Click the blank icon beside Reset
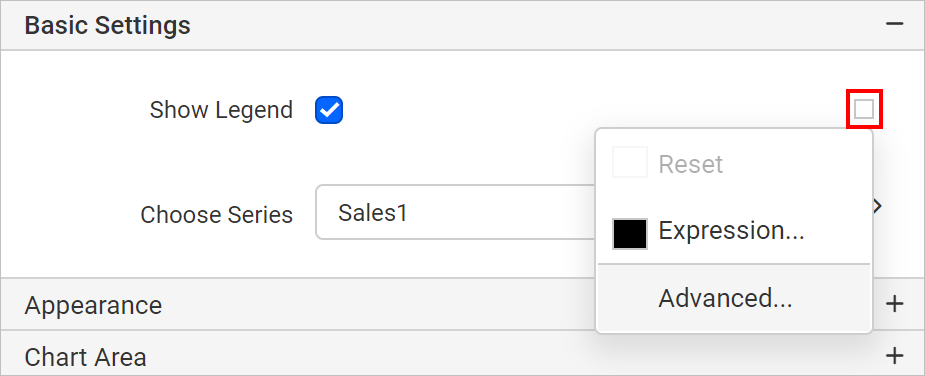 (x=629, y=162)
